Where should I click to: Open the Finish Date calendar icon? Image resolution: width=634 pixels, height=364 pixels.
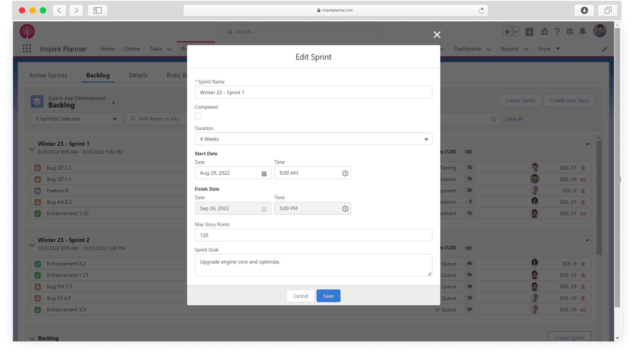[264, 209]
